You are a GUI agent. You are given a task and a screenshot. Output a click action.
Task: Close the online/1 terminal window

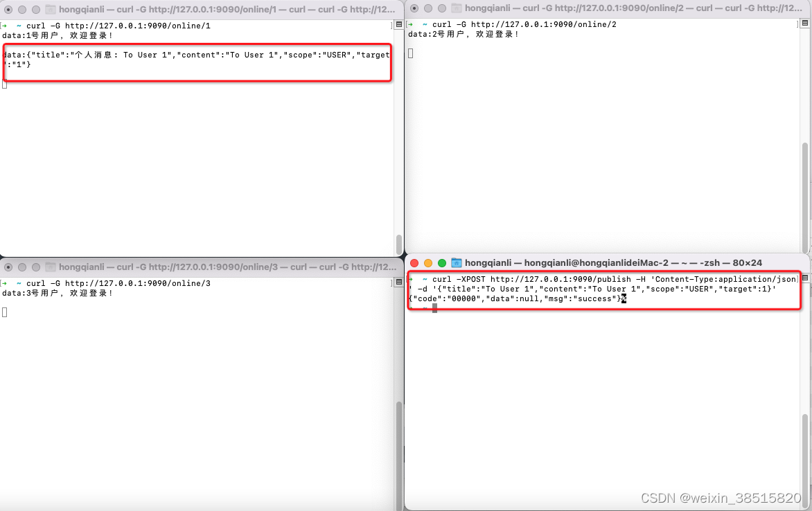(x=8, y=9)
